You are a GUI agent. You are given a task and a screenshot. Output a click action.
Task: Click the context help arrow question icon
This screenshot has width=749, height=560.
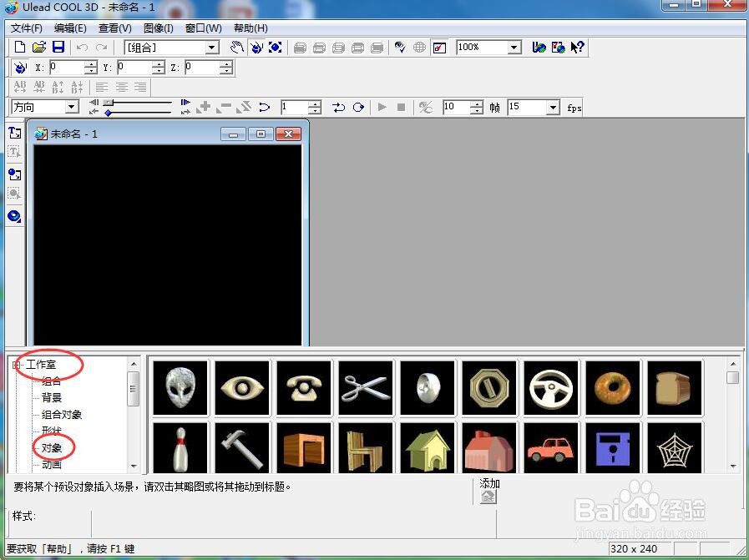coord(577,47)
